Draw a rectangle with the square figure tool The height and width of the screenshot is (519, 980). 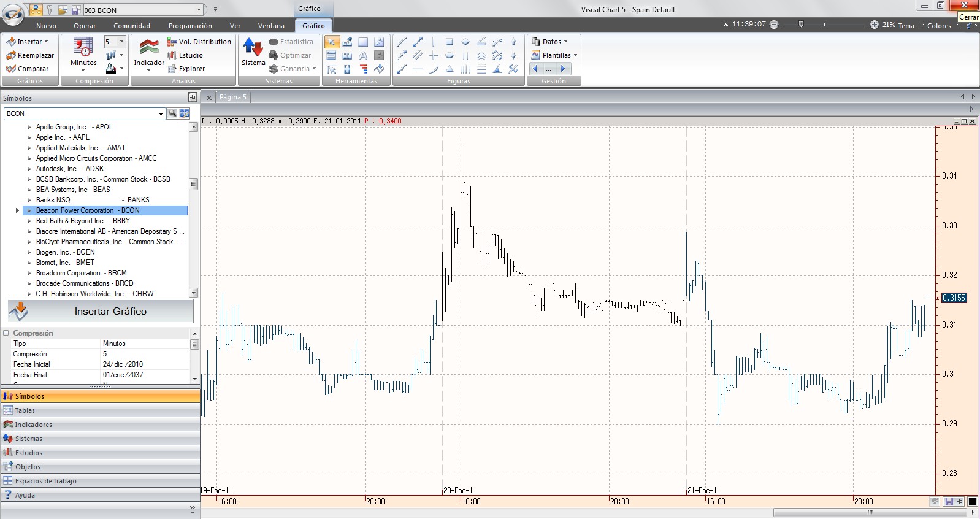pos(450,42)
